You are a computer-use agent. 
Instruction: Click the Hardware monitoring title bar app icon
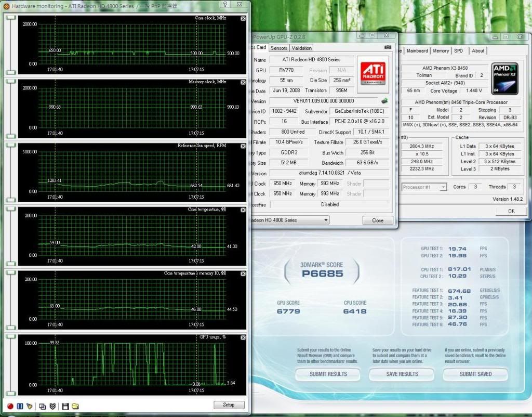coord(6,6)
